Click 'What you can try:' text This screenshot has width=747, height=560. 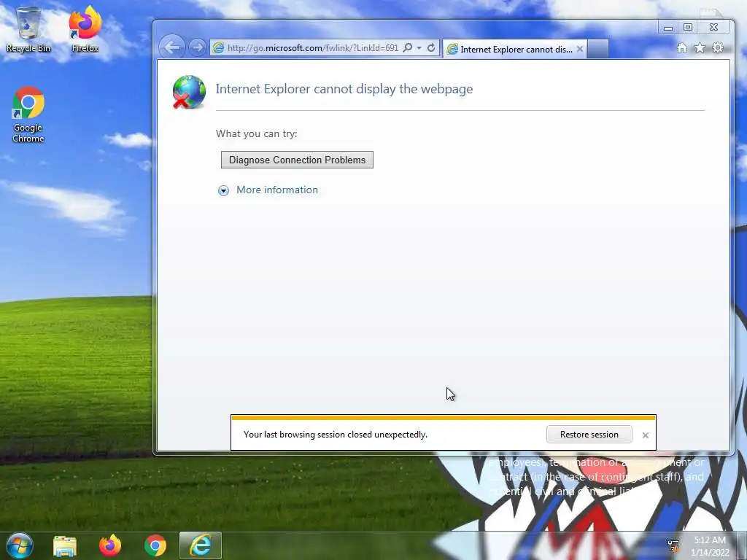pyautogui.click(x=256, y=134)
